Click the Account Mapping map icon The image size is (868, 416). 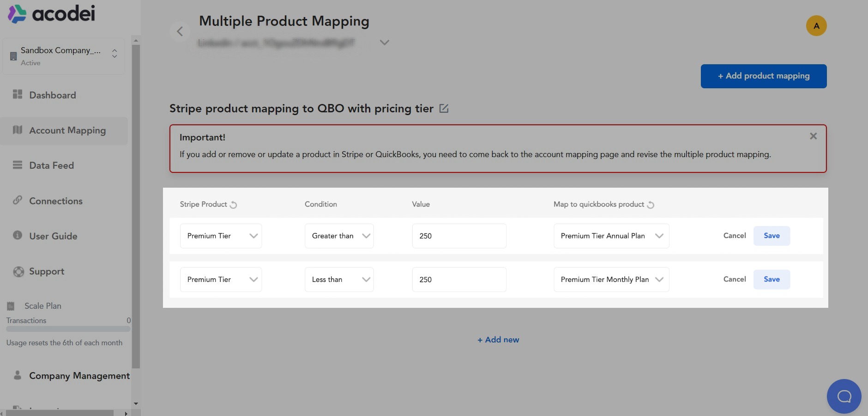(18, 129)
